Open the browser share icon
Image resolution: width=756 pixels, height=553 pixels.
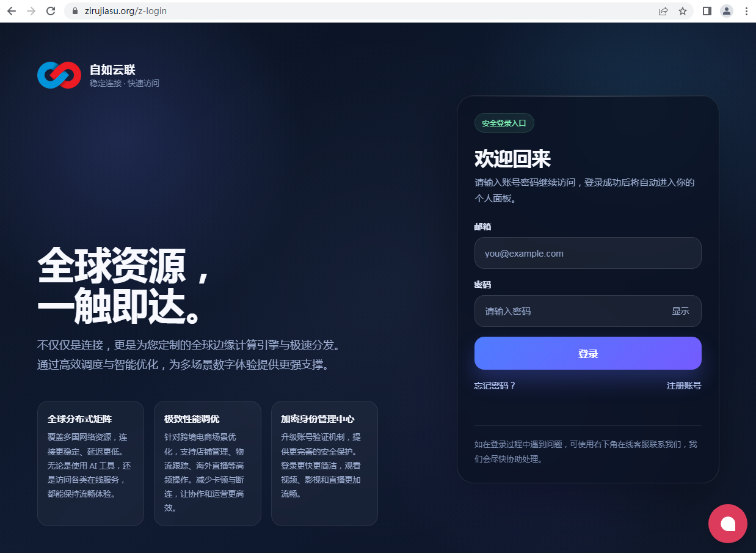[663, 10]
